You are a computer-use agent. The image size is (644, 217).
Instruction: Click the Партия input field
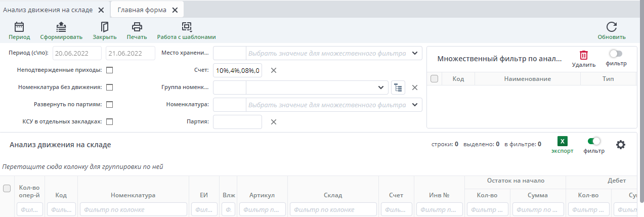237,122
